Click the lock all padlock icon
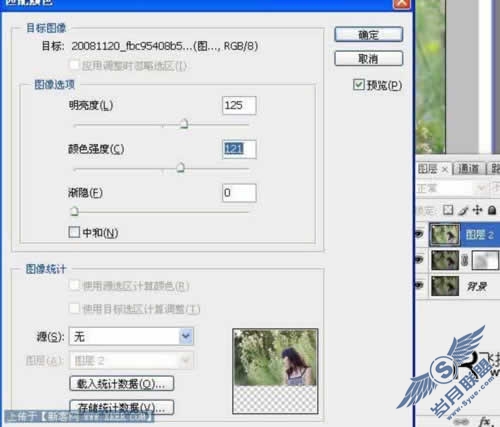This screenshot has height=427, width=500. 492,210
